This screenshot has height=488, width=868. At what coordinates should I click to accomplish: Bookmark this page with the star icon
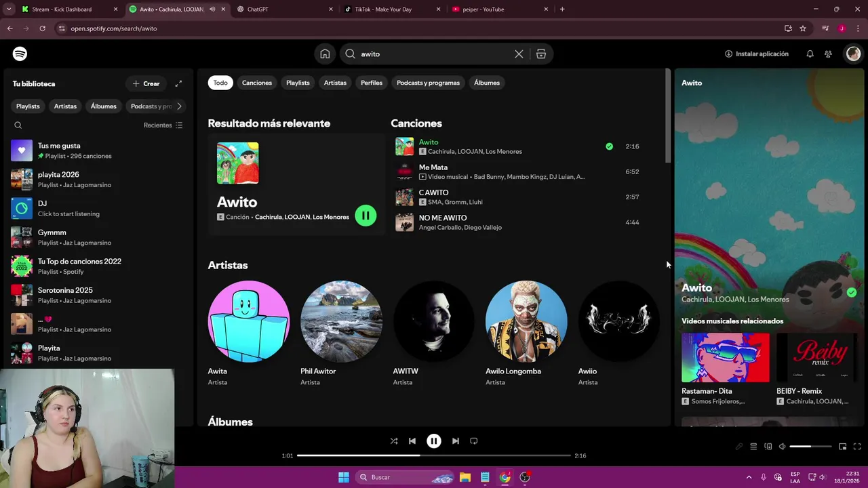click(x=803, y=28)
